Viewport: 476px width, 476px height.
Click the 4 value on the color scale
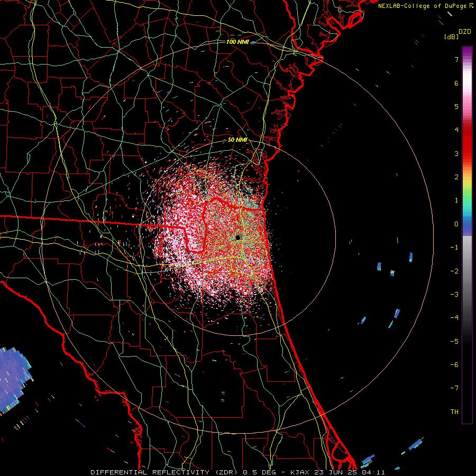456,130
